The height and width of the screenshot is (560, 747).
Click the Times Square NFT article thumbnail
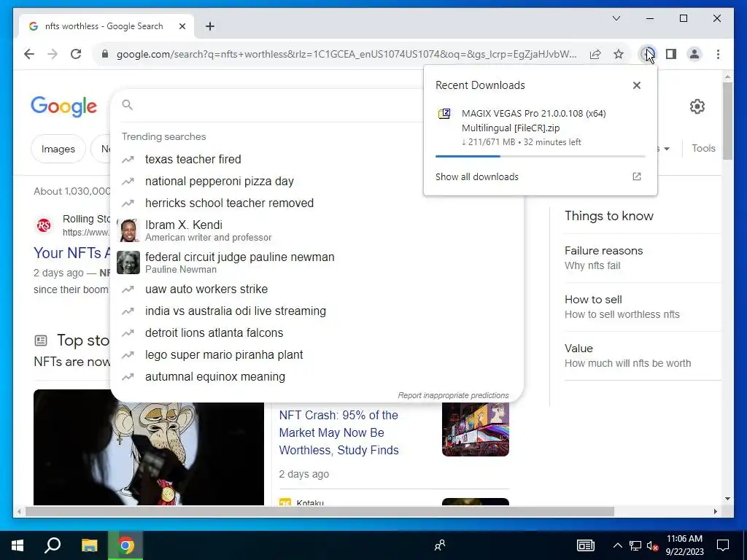tap(476, 429)
